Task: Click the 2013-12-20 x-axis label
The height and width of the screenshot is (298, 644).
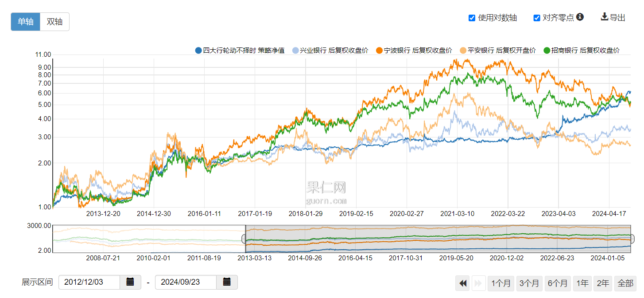Action: click(103, 213)
